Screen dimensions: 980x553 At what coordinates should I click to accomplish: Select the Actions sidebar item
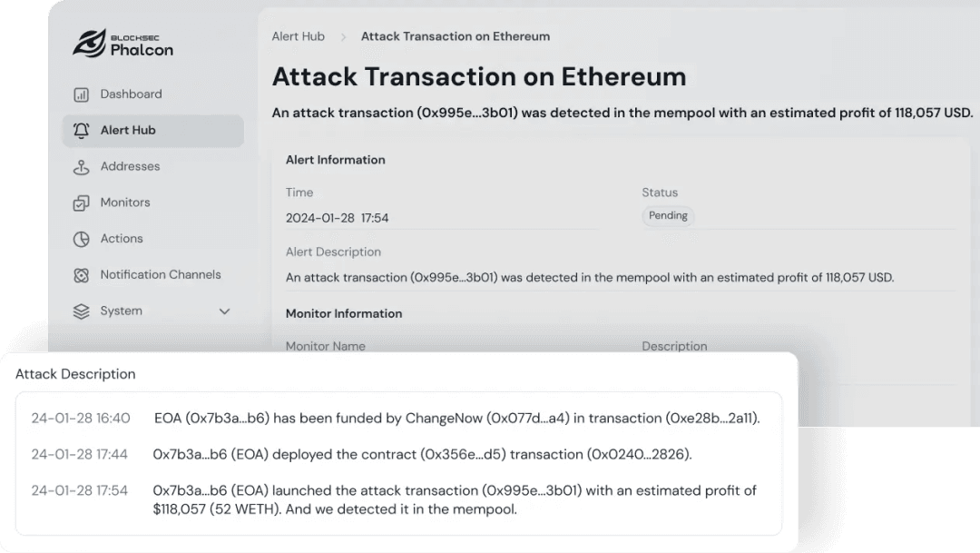point(122,239)
